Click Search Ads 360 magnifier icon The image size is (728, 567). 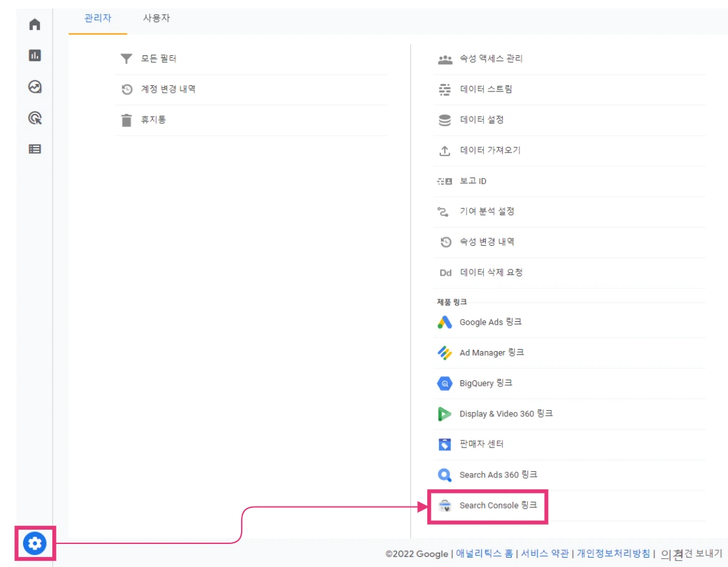coord(445,475)
